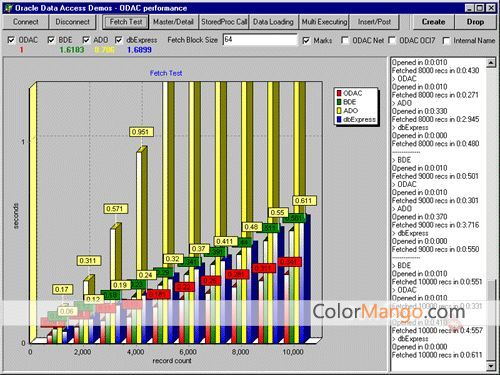Image resolution: width=500 pixels, height=375 pixels.
Task: Enable the ODAC Net checkbox
Action: 345,41
